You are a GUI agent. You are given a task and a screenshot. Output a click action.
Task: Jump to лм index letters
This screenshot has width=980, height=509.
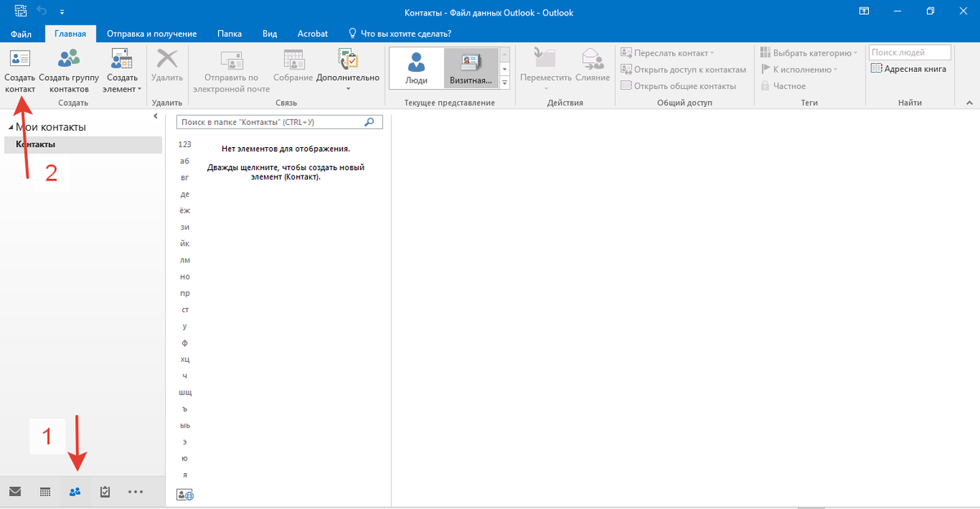[185, 260]
